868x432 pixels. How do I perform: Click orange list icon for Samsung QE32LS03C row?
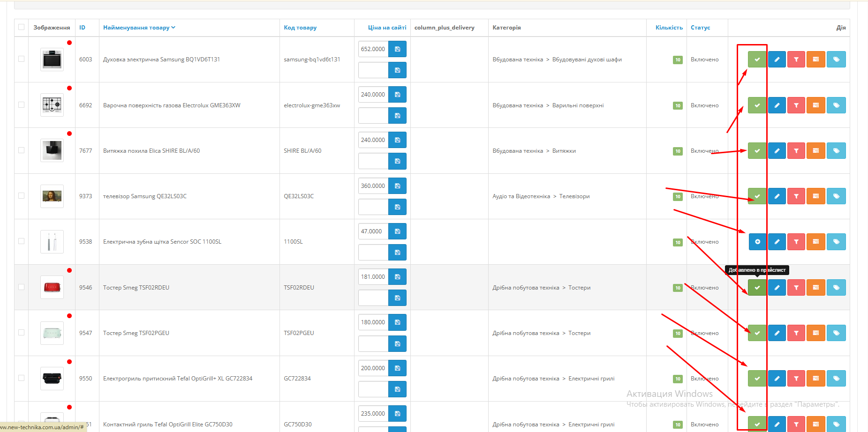pos(816,196)
